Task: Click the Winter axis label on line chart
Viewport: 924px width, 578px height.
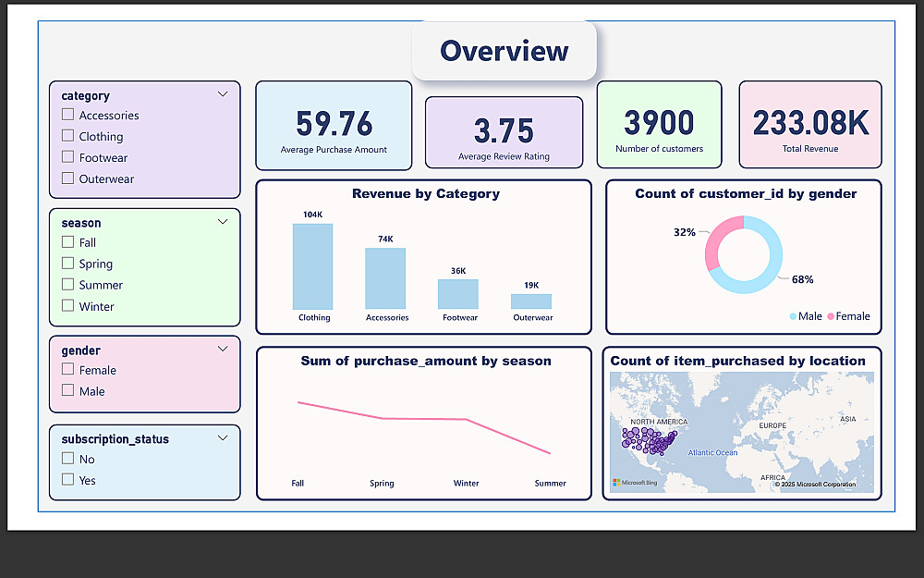Action: point(466,483)
